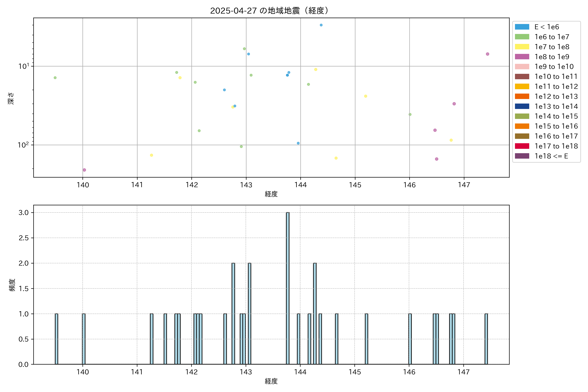Click the '1e10 to 1e11' legend label
Image resolution: width=588 pixels, height=392 pixels.
coord(556,76)
